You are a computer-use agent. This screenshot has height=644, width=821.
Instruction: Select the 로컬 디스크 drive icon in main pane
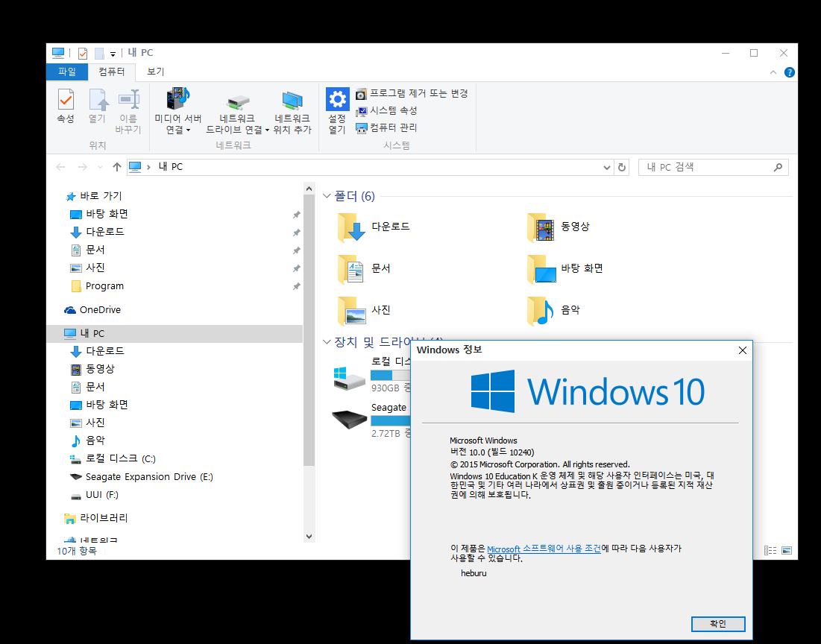tap(349, 378)
